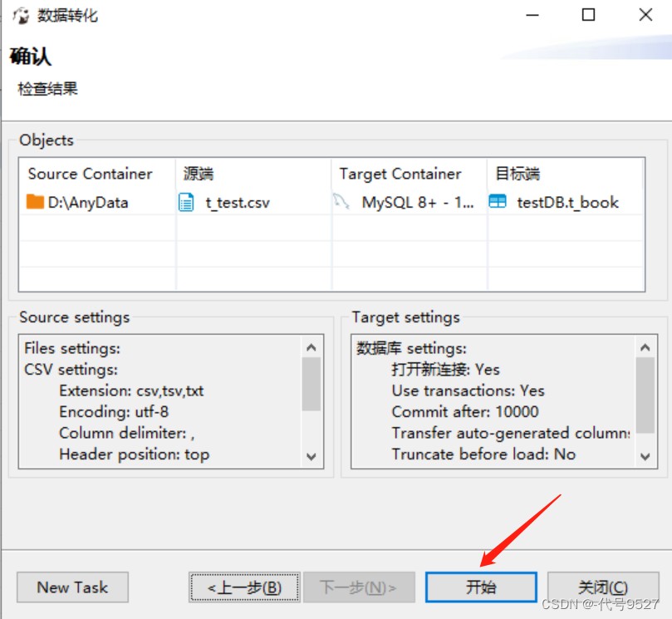Click the '打开新连接: Yes' line

tap(445, 370)
